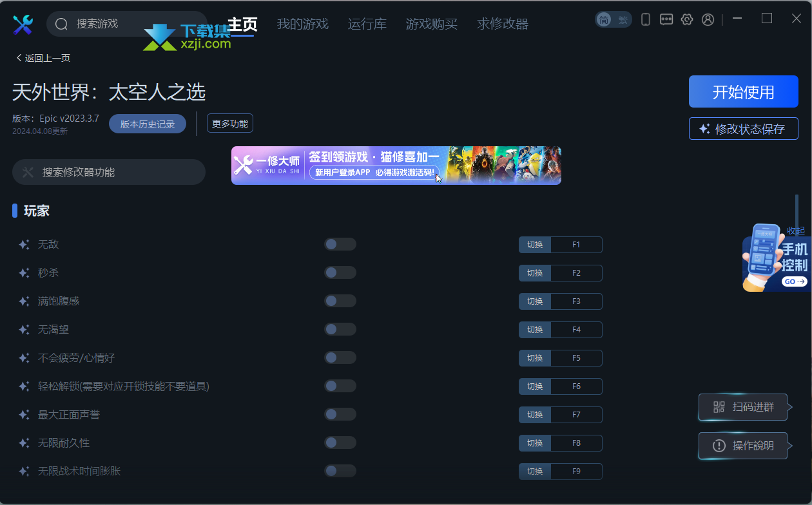Viewport: 812px width, 505px height.
Task: Toggle the 无敌 cheat switch
Action: click(x=340, y=244)
